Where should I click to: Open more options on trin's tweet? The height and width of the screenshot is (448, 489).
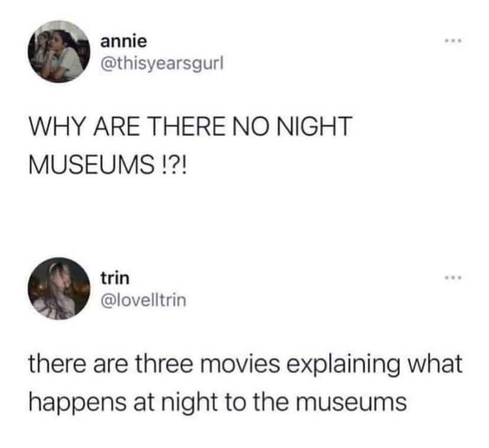(454, 277)
